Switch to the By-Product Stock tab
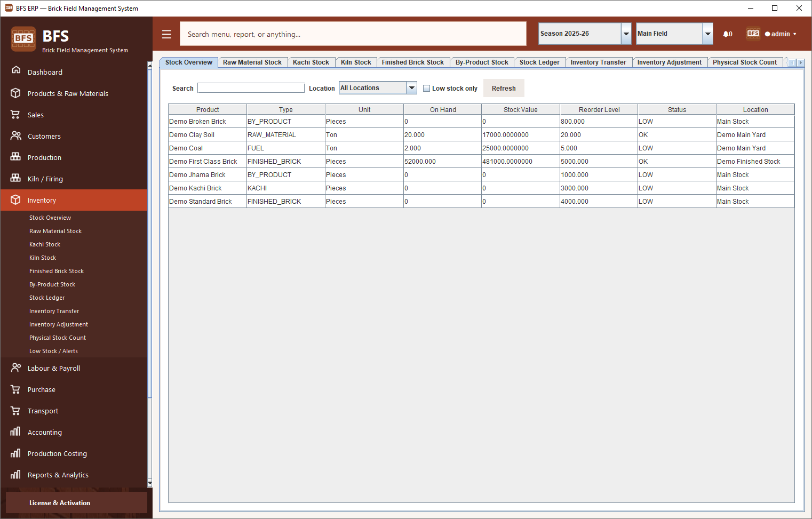The width and height of the screenshot is (812, 519). click(x=482, y=62)
